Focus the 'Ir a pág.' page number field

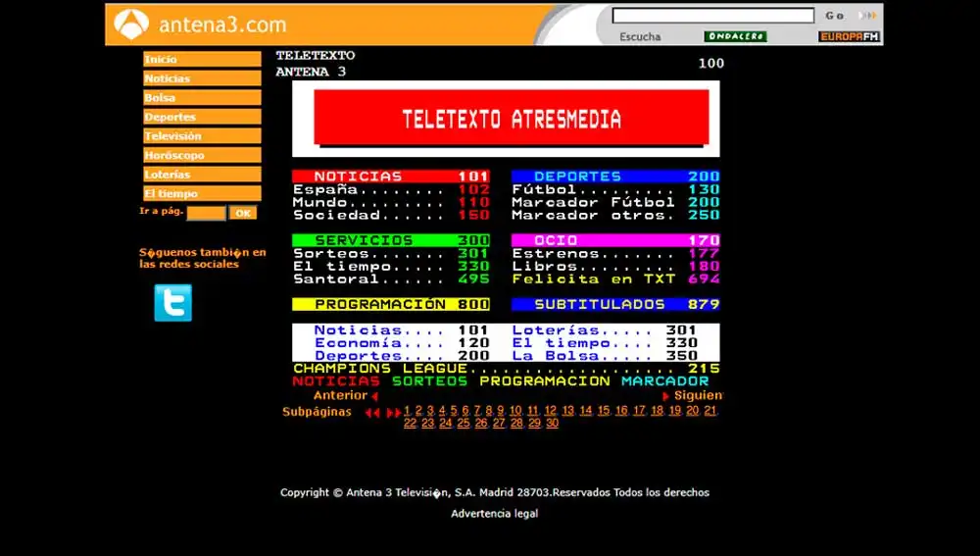point(206,213)
